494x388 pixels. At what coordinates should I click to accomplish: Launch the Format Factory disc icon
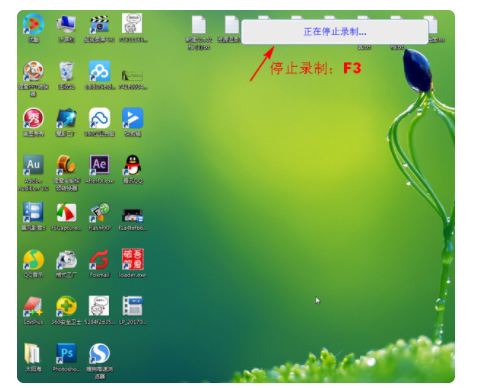click(66, 259)
